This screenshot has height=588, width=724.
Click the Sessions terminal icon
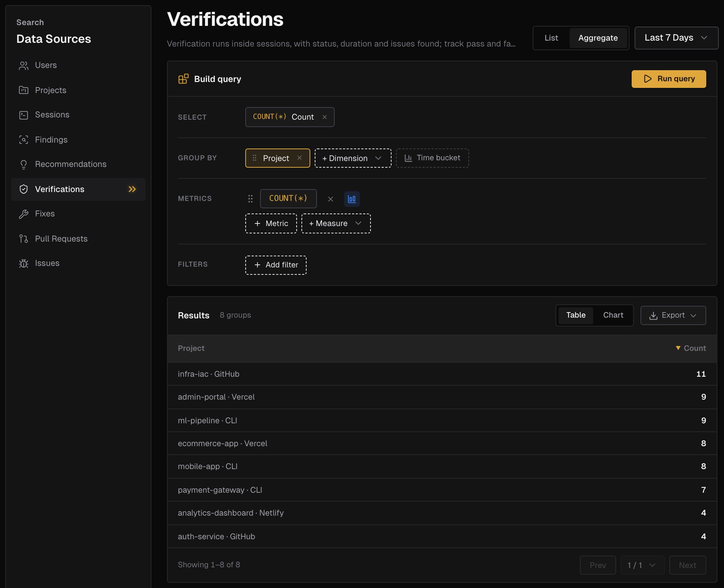(24, 115)
